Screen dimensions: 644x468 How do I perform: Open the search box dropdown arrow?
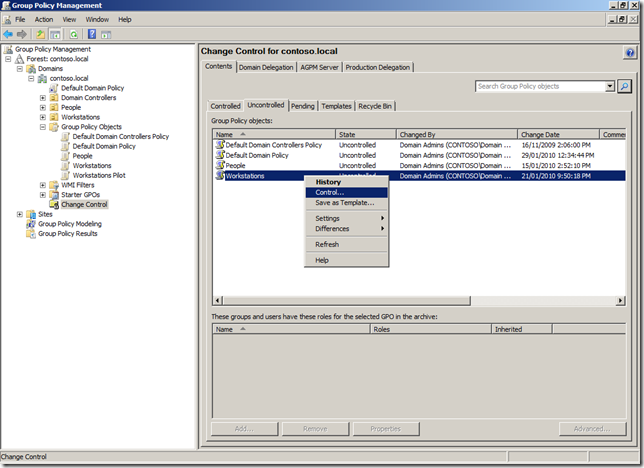click(x=611, y=87)
